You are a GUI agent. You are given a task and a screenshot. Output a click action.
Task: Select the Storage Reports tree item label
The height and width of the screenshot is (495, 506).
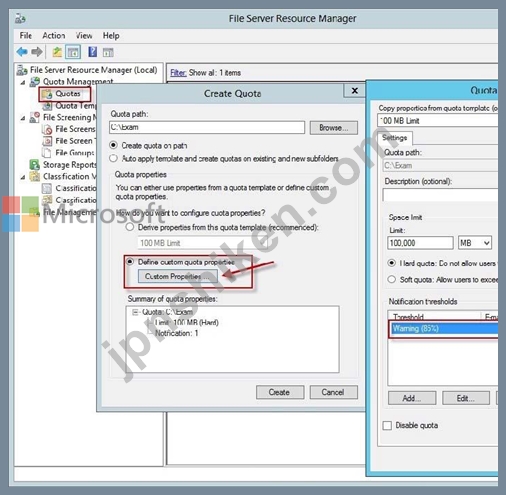coord(70,165)
